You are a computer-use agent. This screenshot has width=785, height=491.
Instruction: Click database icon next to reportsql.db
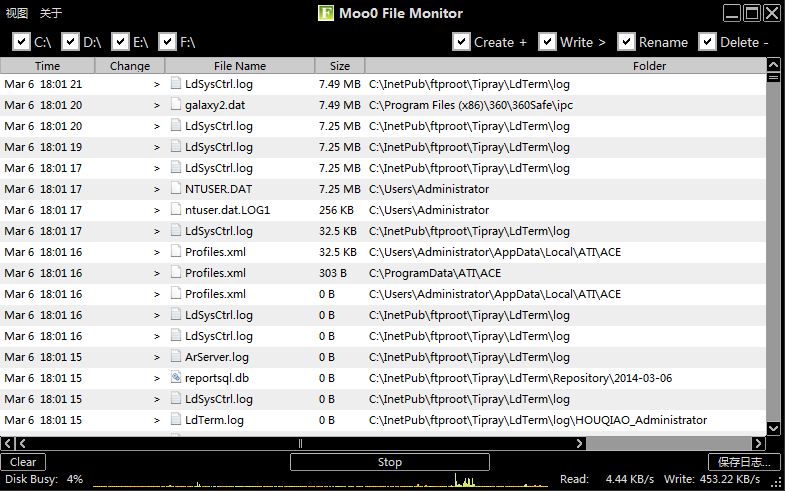(x=176, y=377)
